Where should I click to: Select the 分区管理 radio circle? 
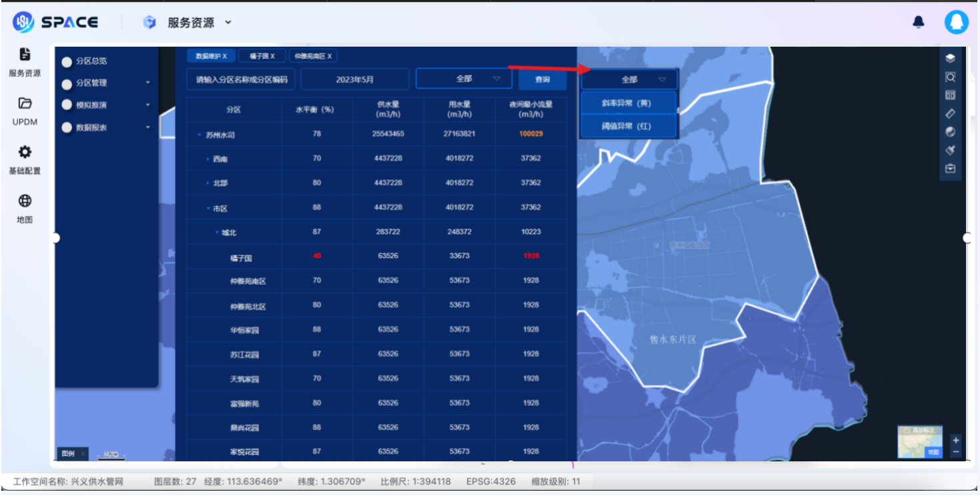(x=67, y=84)
